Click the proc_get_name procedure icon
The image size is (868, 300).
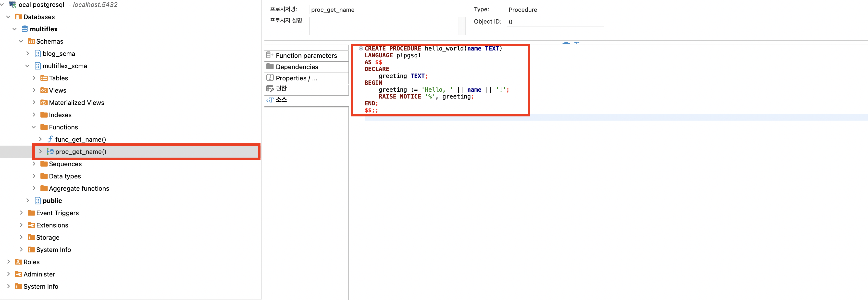(x=50, y=152)
